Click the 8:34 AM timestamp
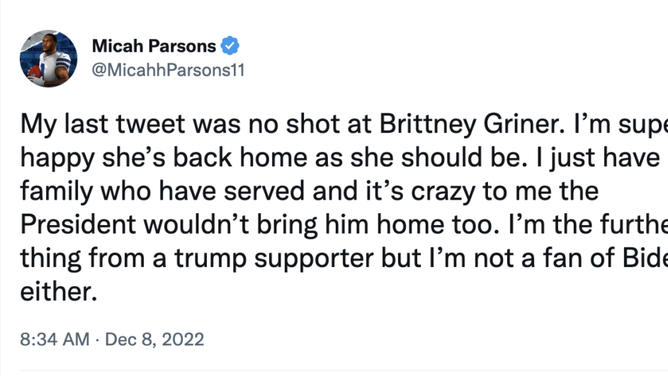This screenshot has height=376, width=668. click(x=55, y=339)
